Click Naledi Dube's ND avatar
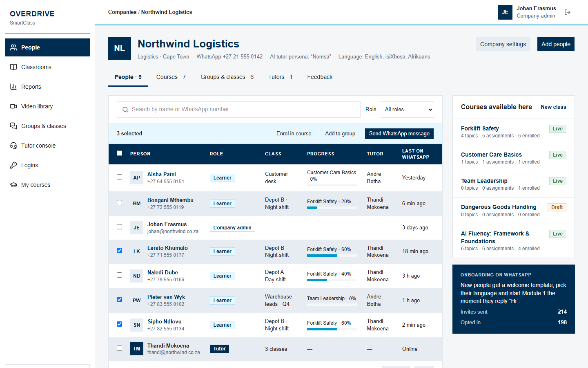The height and width of the screenshot is (368, 588). [137, 276]
